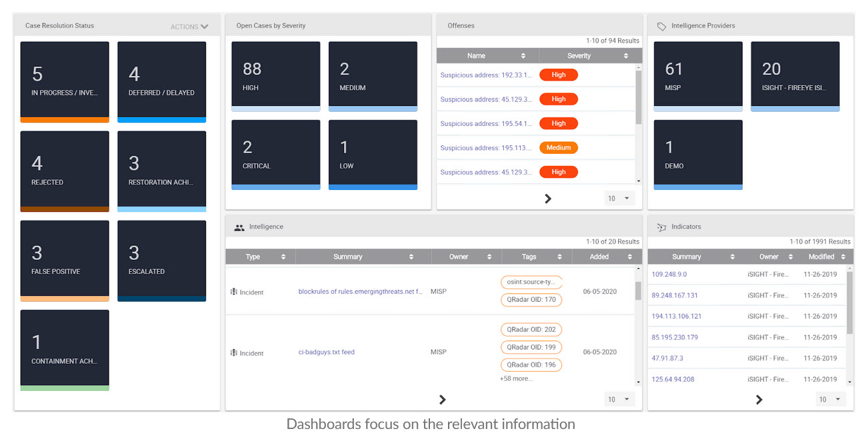Open the Escalated cases tile
This screenshot has width=868, height=441.
162,261
